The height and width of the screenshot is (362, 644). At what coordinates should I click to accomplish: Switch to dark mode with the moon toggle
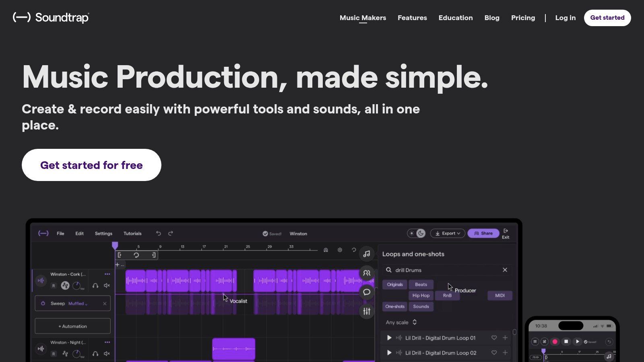pyautogui.click(x=421, y=233)
